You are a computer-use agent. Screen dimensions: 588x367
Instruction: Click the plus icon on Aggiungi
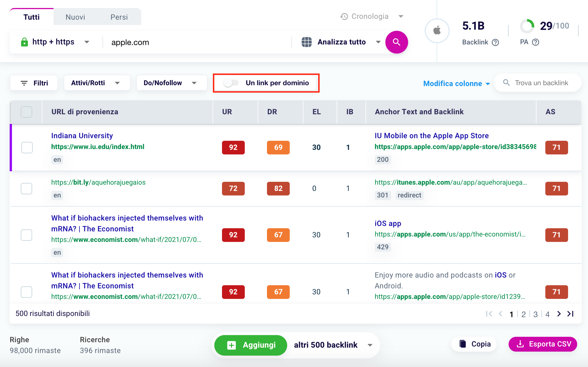pos(231,345)
